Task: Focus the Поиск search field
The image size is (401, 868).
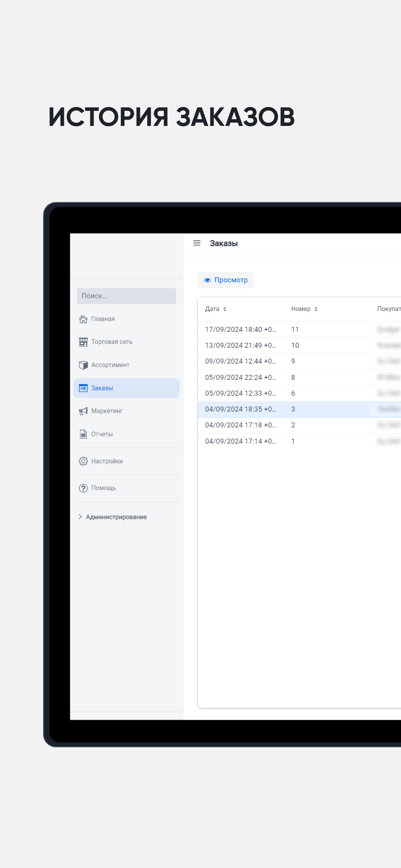Action: [126, 296]
